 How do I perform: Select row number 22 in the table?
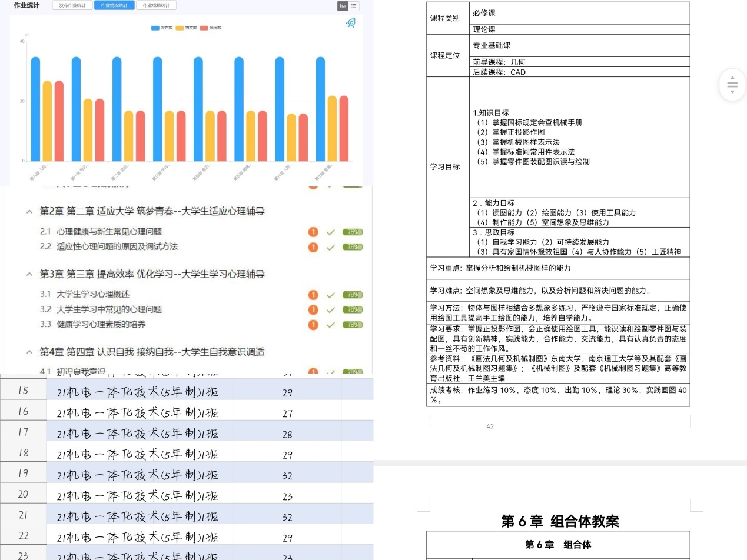point(24,536)
